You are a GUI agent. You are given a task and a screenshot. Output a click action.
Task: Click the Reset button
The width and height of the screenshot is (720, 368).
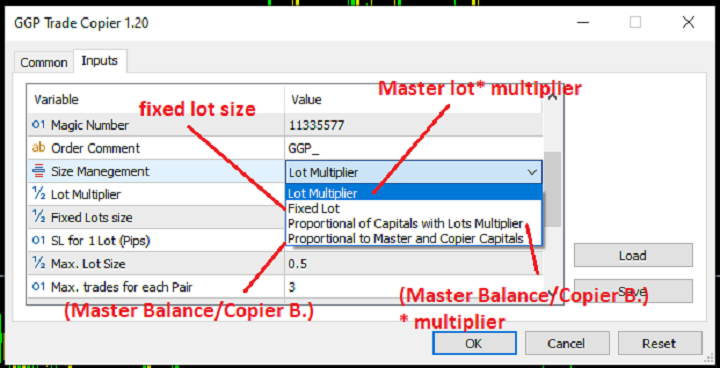(659, 343)
